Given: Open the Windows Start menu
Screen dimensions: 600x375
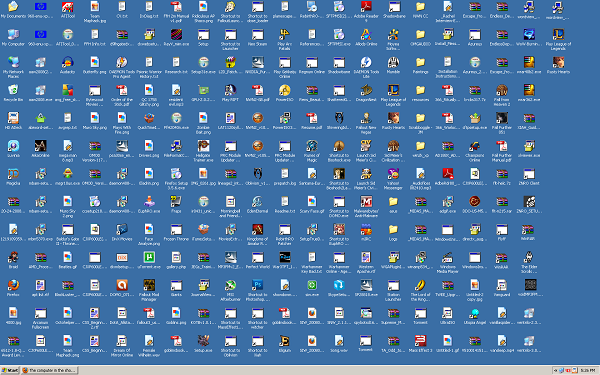Looking at the screenshot, I should pyautogui.click(x=10, y=370).
